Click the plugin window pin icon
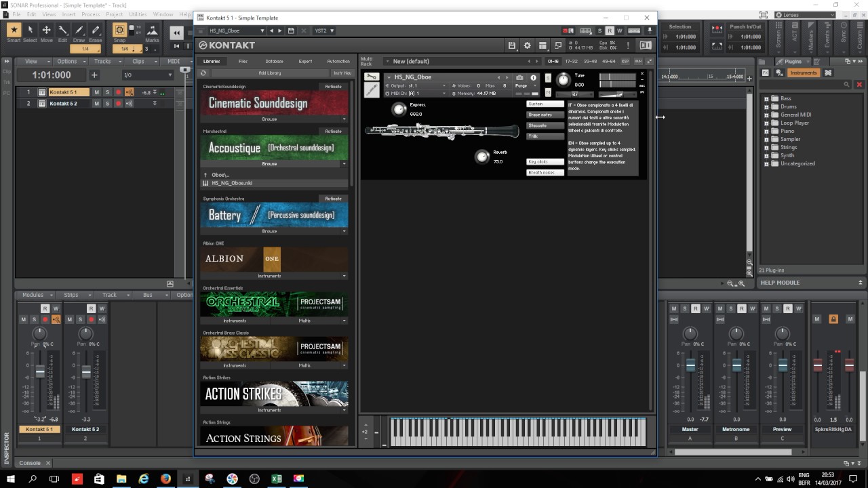 click(x=650, y=30)
